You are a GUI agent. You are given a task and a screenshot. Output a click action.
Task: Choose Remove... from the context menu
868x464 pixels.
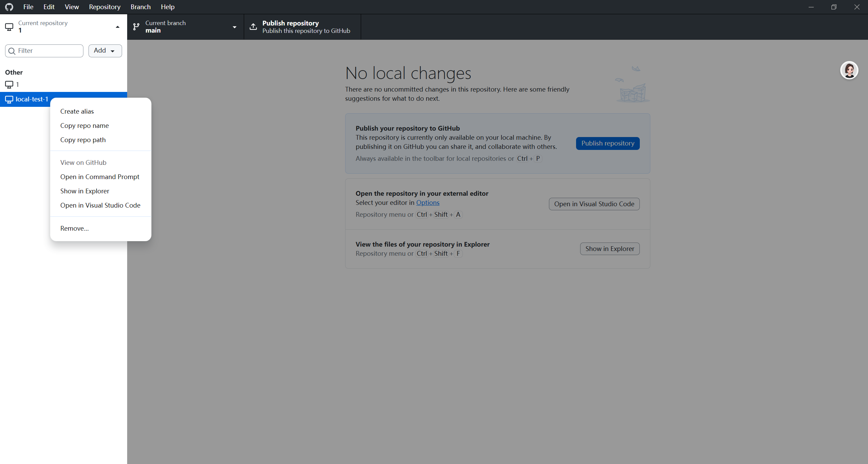pos(74,228)
